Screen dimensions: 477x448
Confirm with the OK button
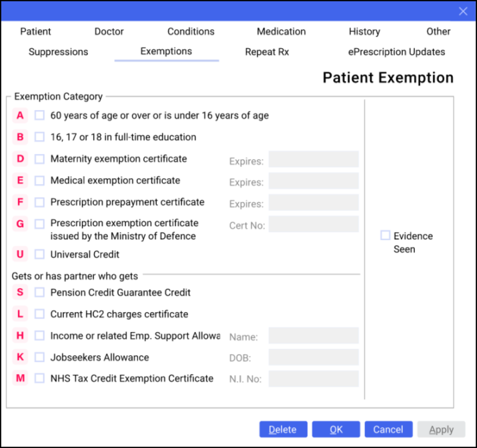[x=336, y=429]
